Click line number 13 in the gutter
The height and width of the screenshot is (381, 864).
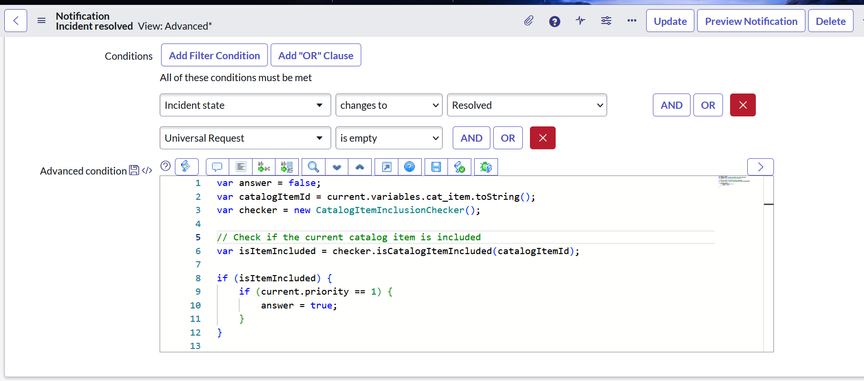pos(195,346)
